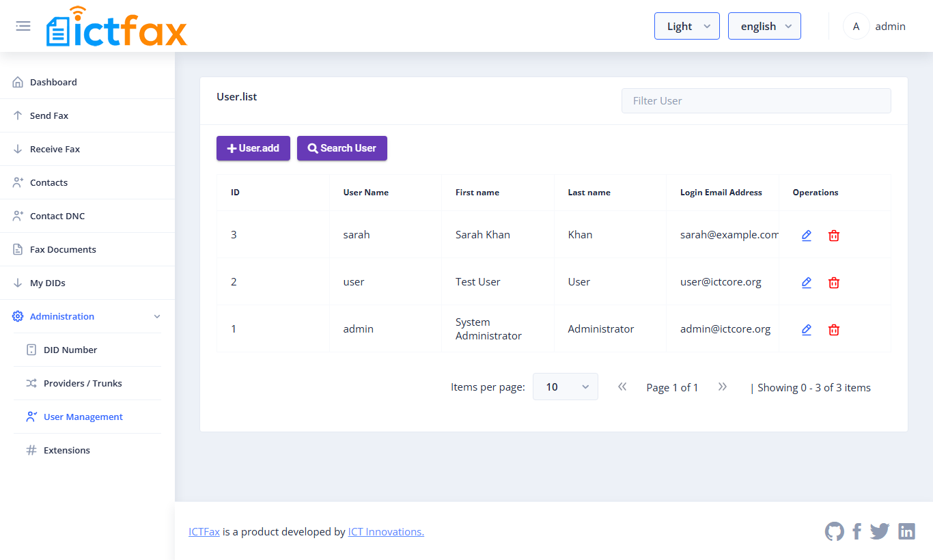Open Fax Documents in sidebar
Screen dimensions: 933x560
coord(87,249)
